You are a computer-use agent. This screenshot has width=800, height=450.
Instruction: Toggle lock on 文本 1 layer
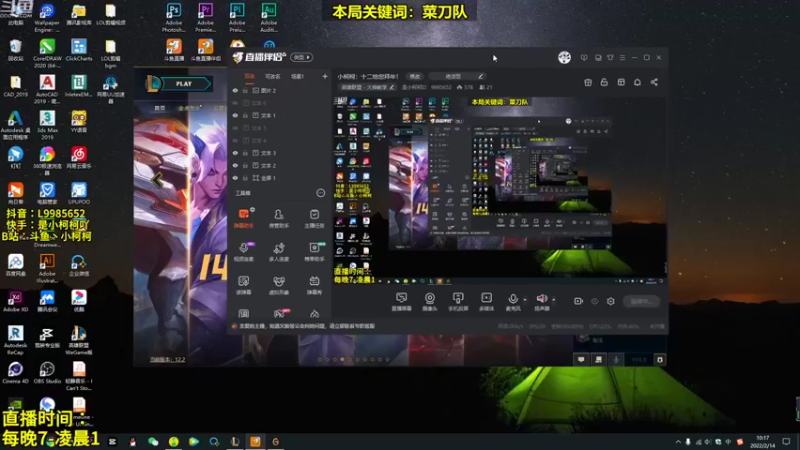[x=245, y=115]
